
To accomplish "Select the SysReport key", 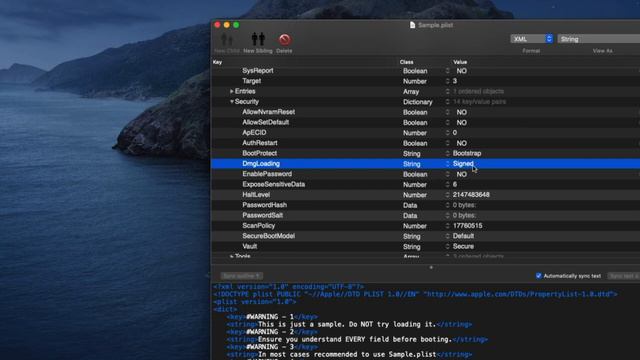I will pos(258,71).
